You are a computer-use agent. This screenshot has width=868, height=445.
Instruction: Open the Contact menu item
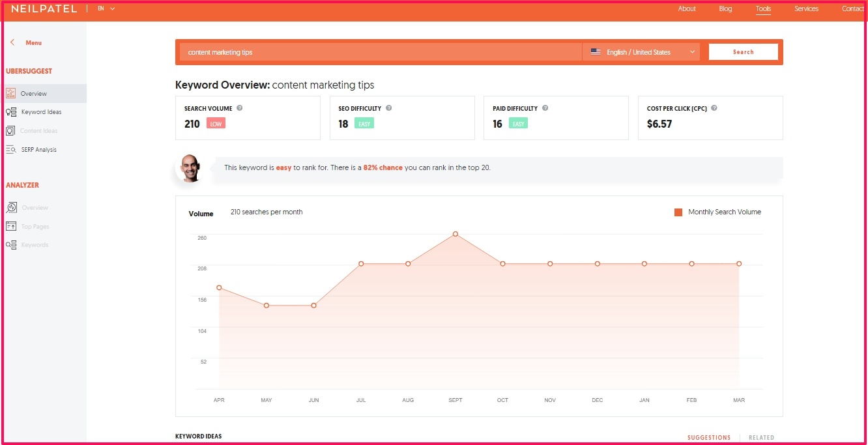pyautogui.click(x=853, y=8)
